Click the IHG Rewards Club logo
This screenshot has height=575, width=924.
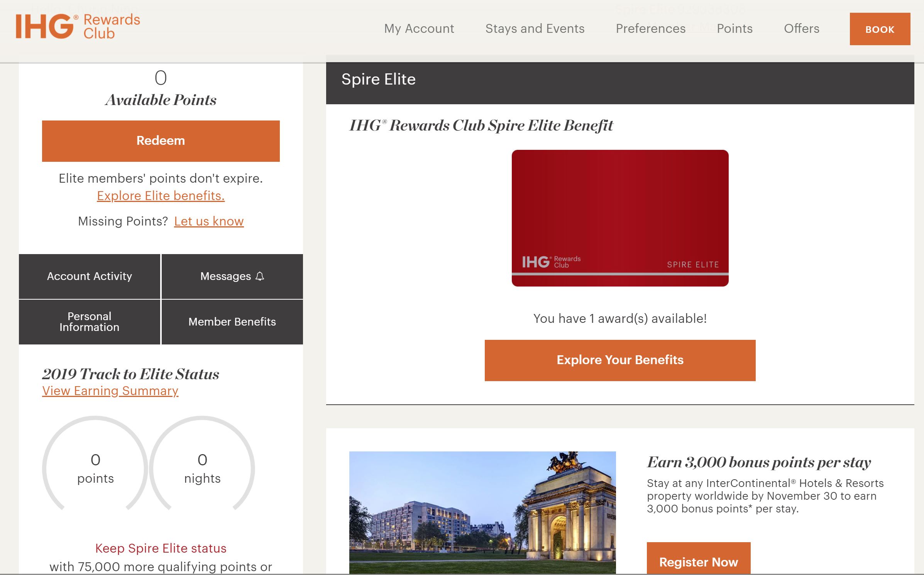[78, 27]
